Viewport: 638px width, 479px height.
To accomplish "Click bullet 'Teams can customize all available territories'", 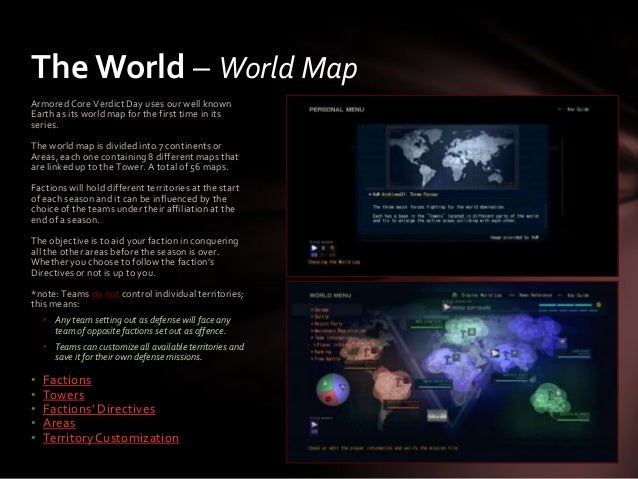I will [x=149, y=352].
